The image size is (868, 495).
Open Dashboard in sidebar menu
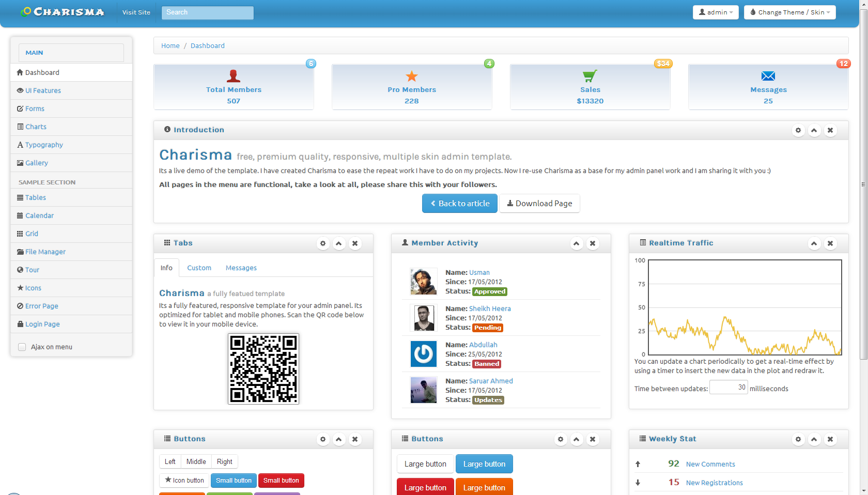[x=71, y=72]
